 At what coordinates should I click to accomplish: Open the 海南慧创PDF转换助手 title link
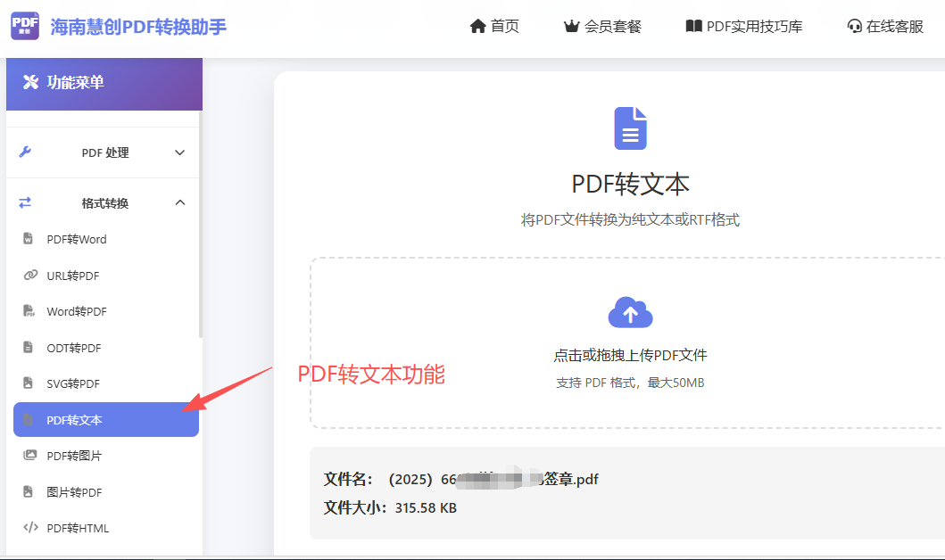coord(138,27)
